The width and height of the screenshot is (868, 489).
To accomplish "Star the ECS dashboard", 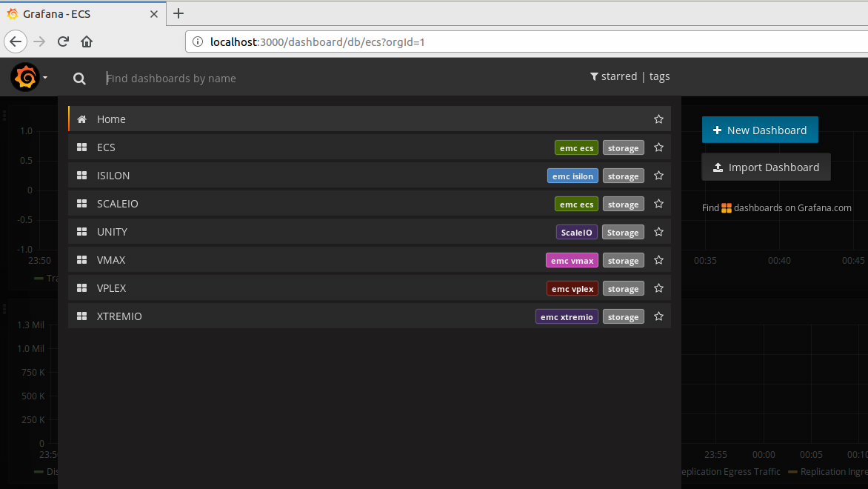I will point(658,147).
